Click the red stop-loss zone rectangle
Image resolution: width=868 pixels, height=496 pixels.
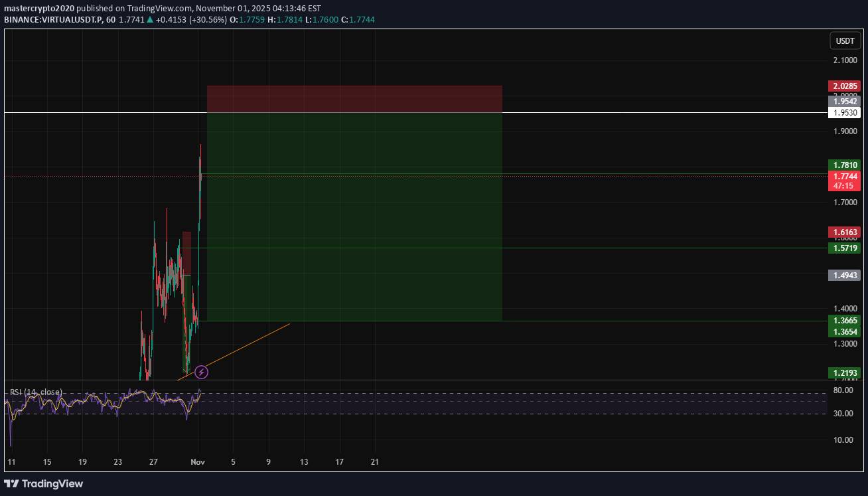click(x=354, y=98)
